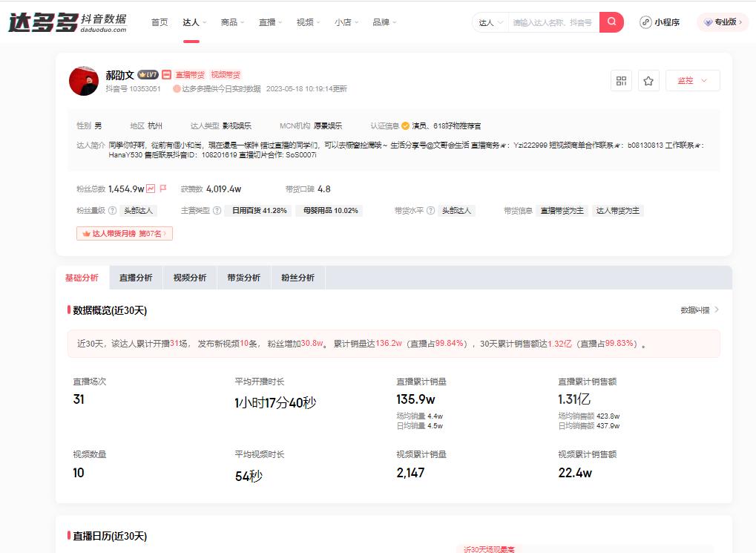
Task: Switch to the 直播分析 tab
Action: click(135, 277)
